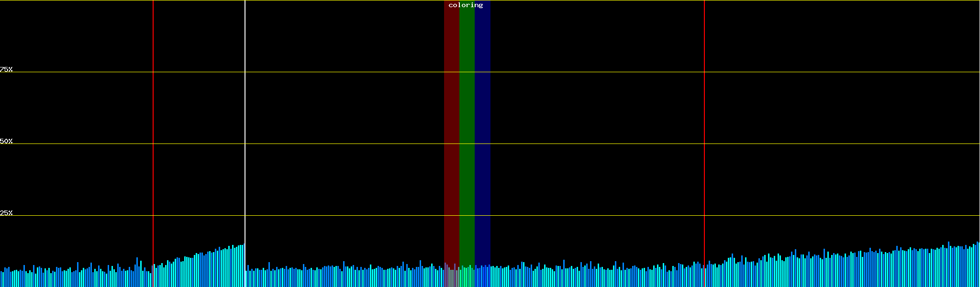Screen dimensions: 980x287
Task: Click the leftmost histogram bar
Action: tap(1, 279)
